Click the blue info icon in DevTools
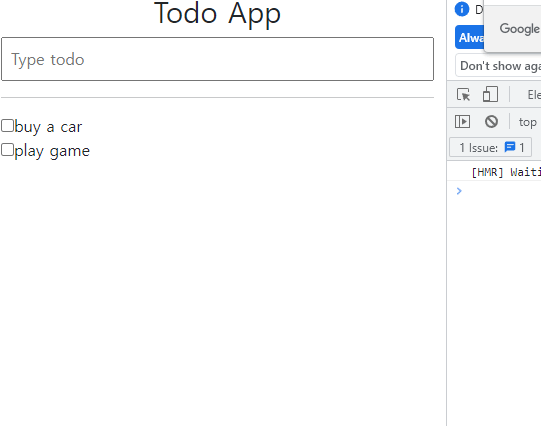The width and height of the screenshot is (541, 426). [462, 9]
